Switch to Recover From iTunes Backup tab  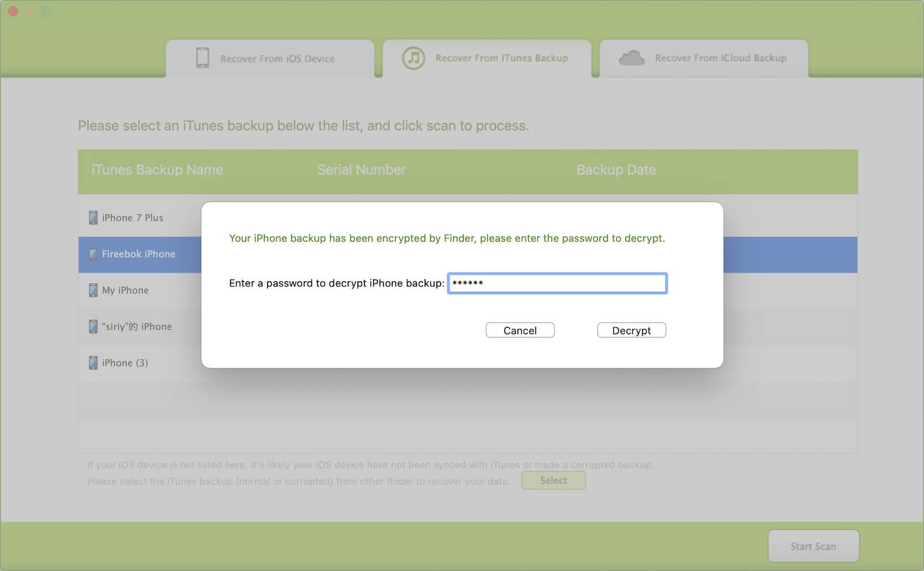[487, 58]
